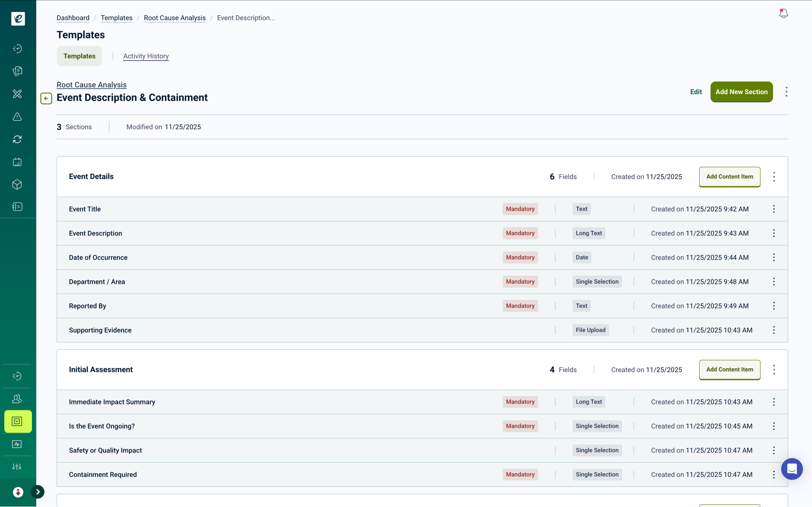Click the 3D cube sidebar icon

pyautogui.click(x=17, y=184)
